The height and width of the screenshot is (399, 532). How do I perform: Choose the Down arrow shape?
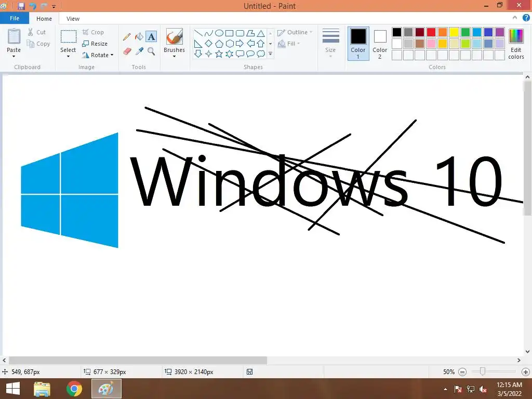198,54
